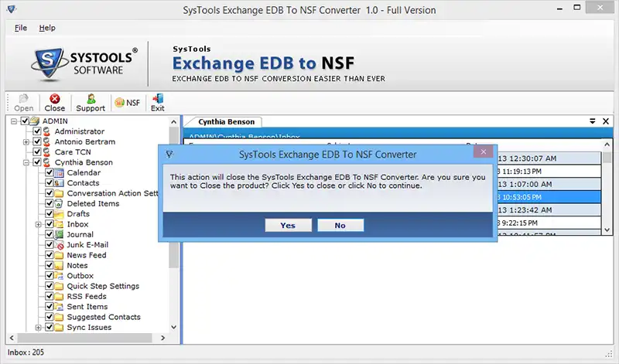Uncheck the Care TCN checkbox

pos(37,151)
